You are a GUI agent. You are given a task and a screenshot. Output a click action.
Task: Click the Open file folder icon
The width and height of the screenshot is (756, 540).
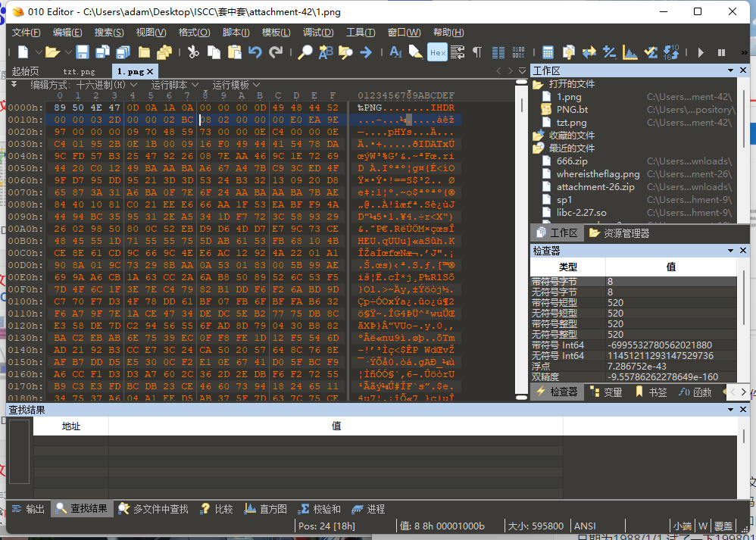[x=52, y=52]
